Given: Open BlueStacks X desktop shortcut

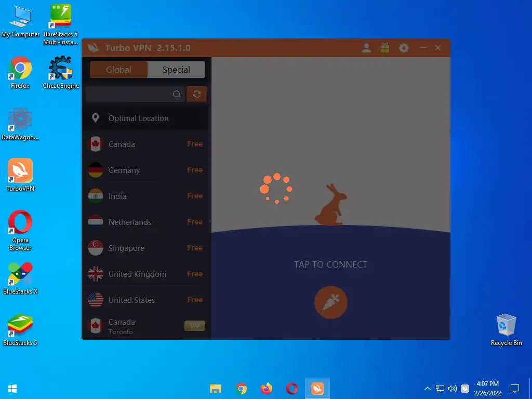Looking at the screenshot, I should [20, 278].
